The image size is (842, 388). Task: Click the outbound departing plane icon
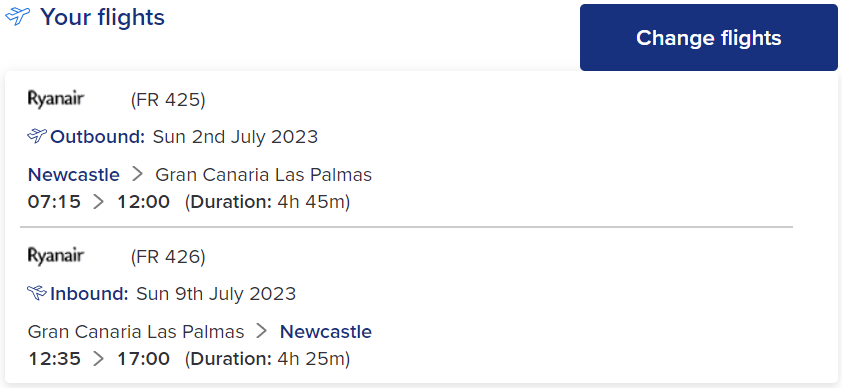[x=37, y=136]
